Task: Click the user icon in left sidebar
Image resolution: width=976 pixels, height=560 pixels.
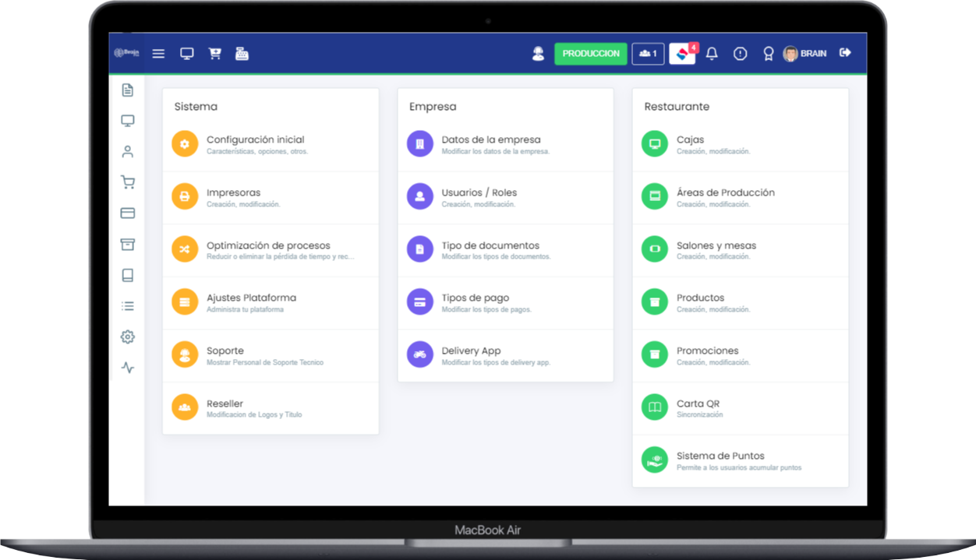Action: 128,152
